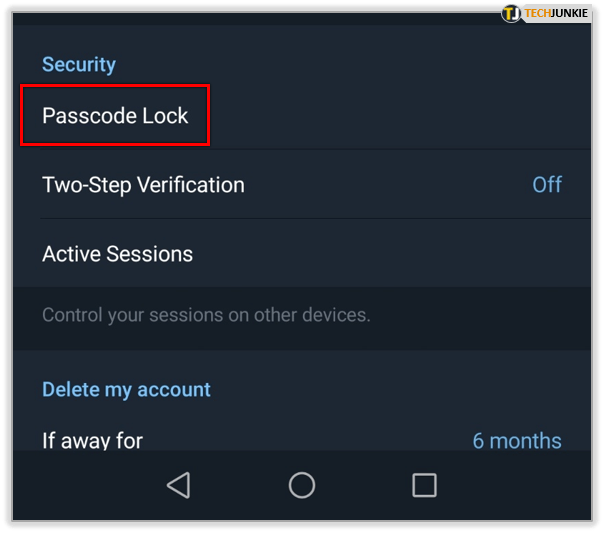
Task: Change the 6 months deletion period
Action: click(517, 441)
